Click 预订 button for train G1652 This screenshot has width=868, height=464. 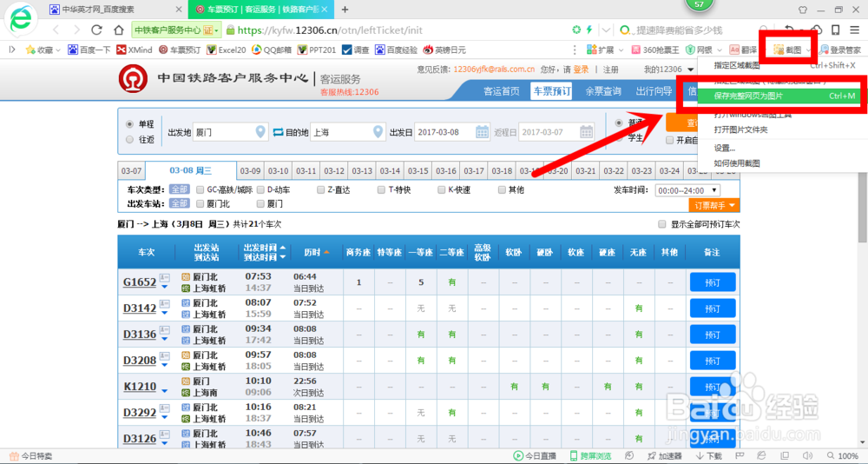point(713,282)
